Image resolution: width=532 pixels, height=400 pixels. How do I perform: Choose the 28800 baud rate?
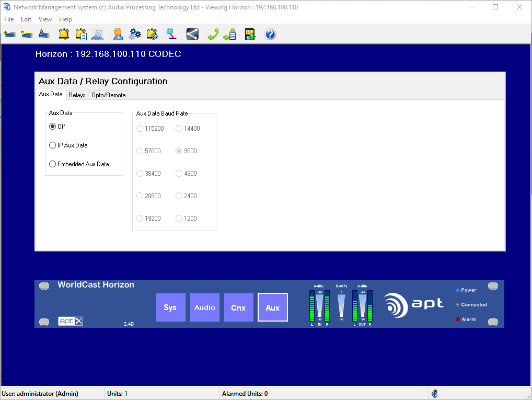(148, 196)
